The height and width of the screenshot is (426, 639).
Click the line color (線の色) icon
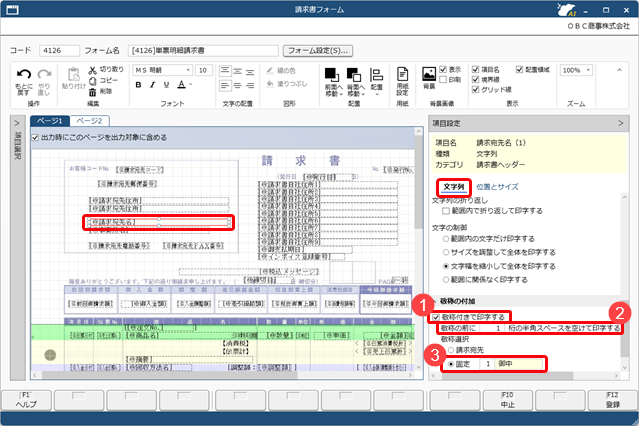pos(270,71)
